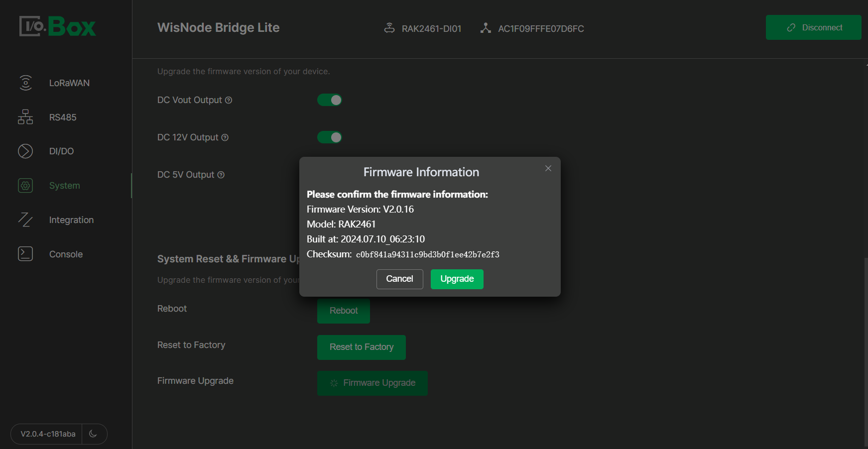Click the IO.Box logo

click(x=57, y=26)
